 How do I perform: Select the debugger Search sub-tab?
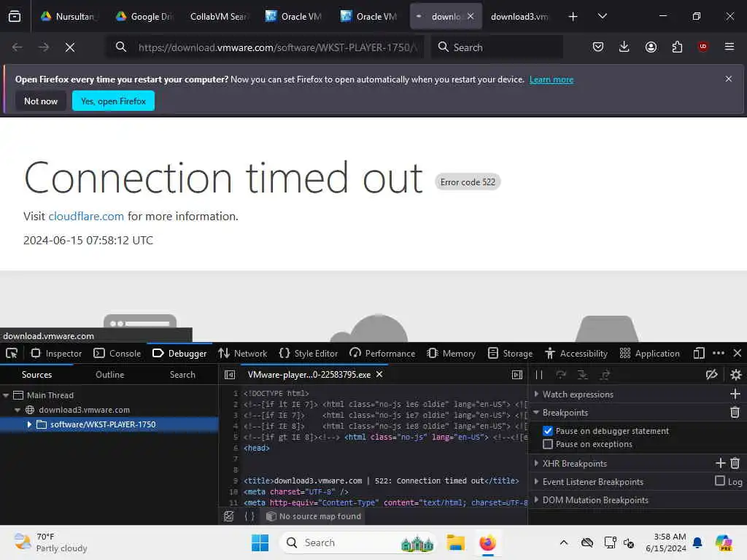(x=182, y=375)
